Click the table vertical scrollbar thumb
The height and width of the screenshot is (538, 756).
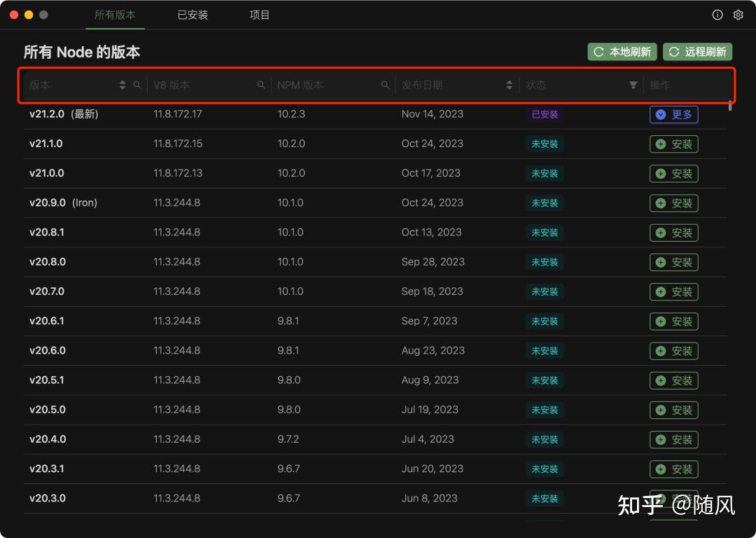coord(730,106)
